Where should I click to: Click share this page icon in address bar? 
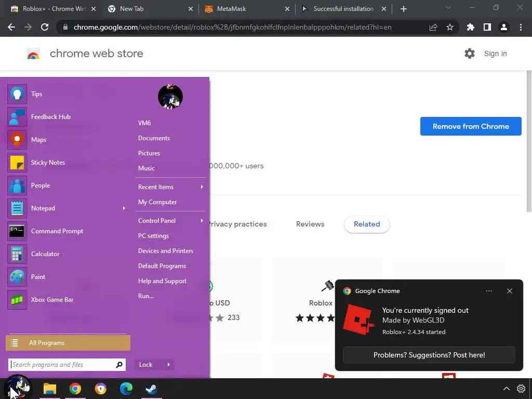click(x=433, y=27)
